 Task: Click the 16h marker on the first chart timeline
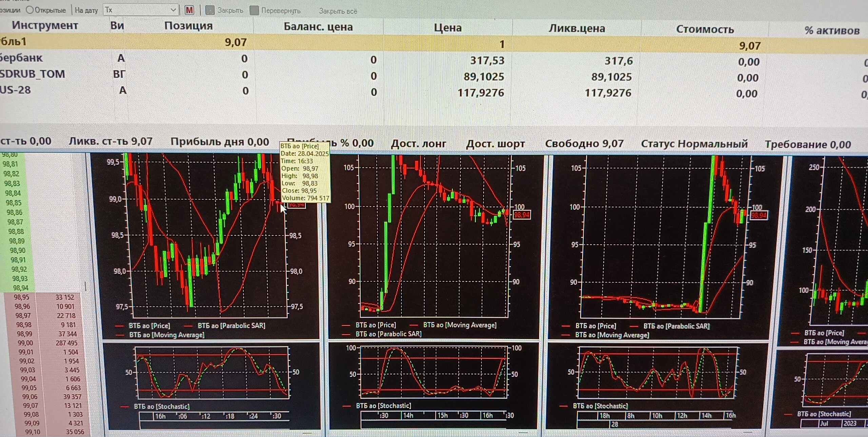(x=160, y=416)
